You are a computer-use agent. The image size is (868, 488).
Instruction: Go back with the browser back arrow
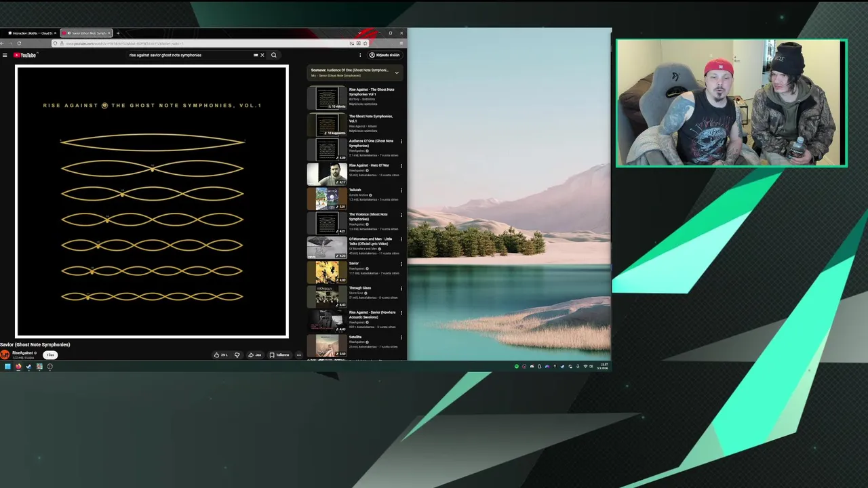[3, 43]
